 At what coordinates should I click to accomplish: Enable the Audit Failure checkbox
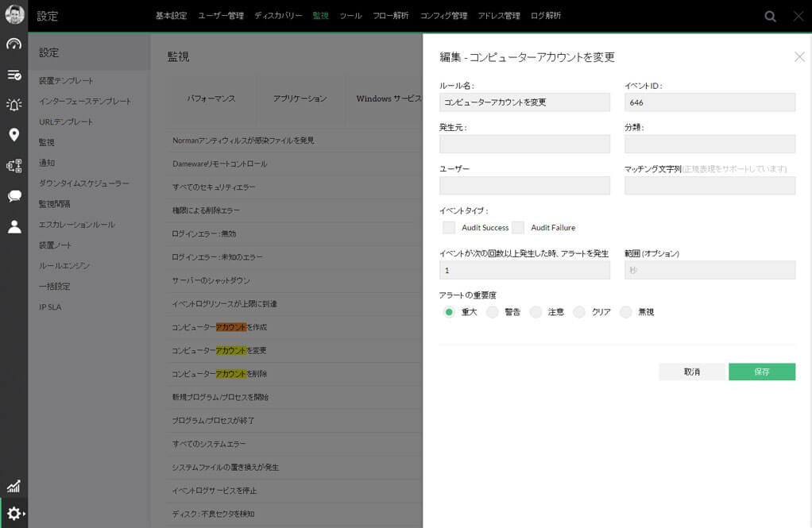(x=518, y=228)
